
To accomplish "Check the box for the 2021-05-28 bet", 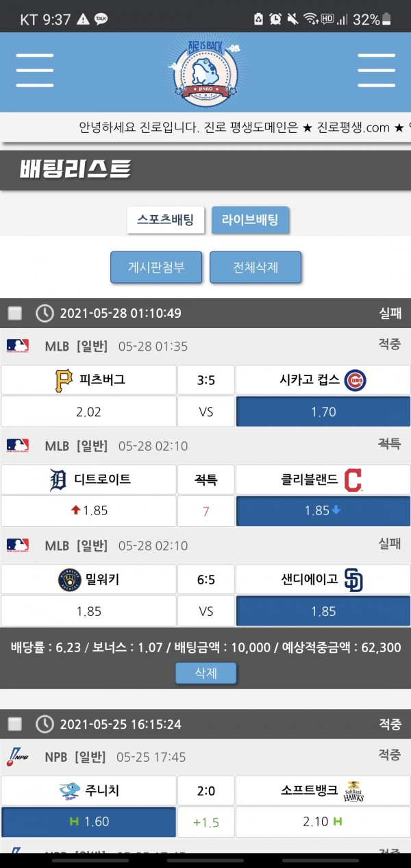I will (15, 314).
